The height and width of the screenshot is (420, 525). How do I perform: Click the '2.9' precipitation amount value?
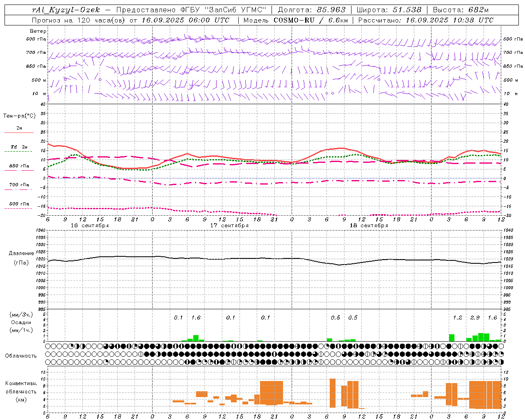475,318
